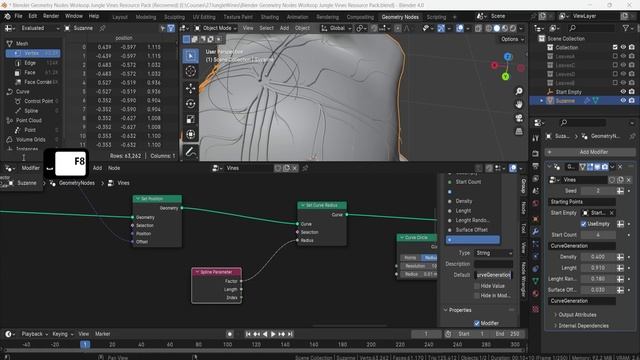
Task: Toggle camera view icon in viewport
Action: click(x=519, y=118)
